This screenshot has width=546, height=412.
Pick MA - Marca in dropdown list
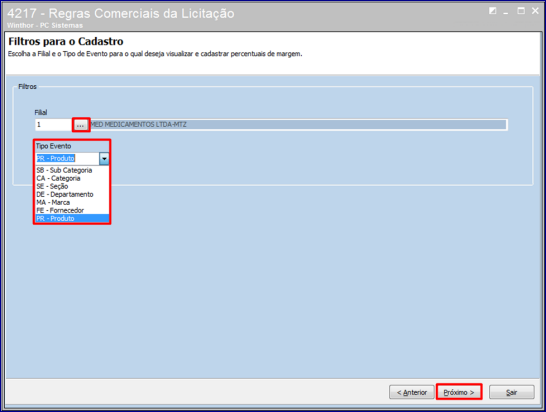click(72, 202)
